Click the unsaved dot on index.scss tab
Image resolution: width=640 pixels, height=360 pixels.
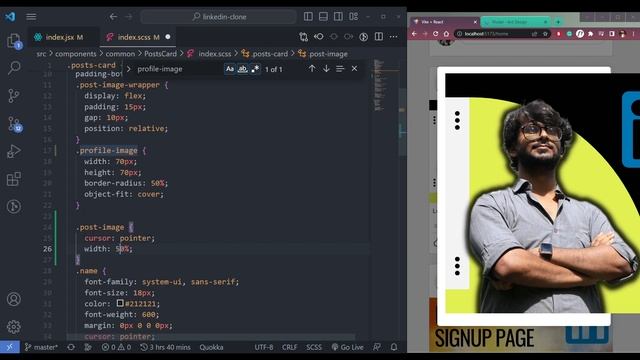[168, 37]
